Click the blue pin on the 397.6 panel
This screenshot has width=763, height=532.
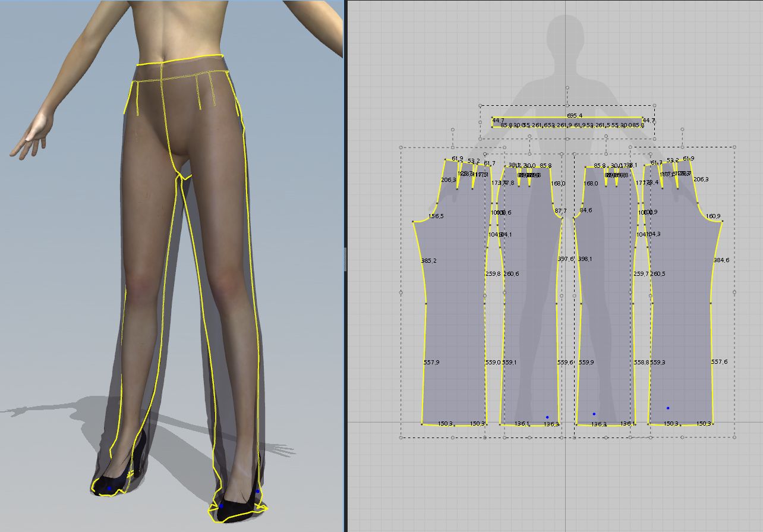pos(547,417)
